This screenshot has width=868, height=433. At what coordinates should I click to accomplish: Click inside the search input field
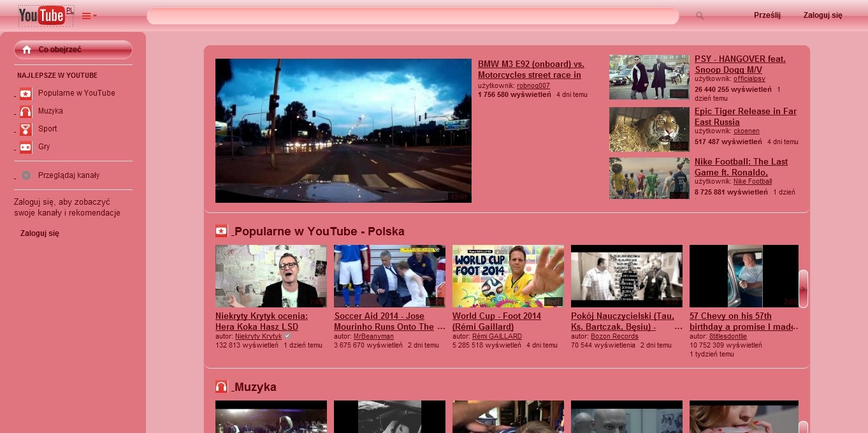coord(413,16)
